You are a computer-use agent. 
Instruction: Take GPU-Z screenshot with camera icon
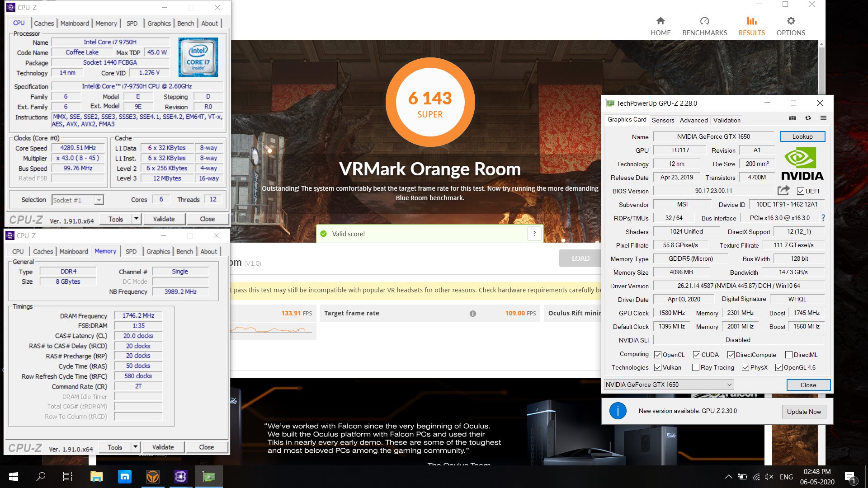coord(793,118)
